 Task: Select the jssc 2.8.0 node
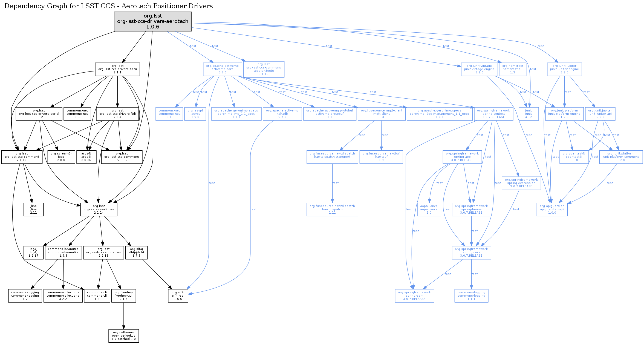click(x=61, y=157)
